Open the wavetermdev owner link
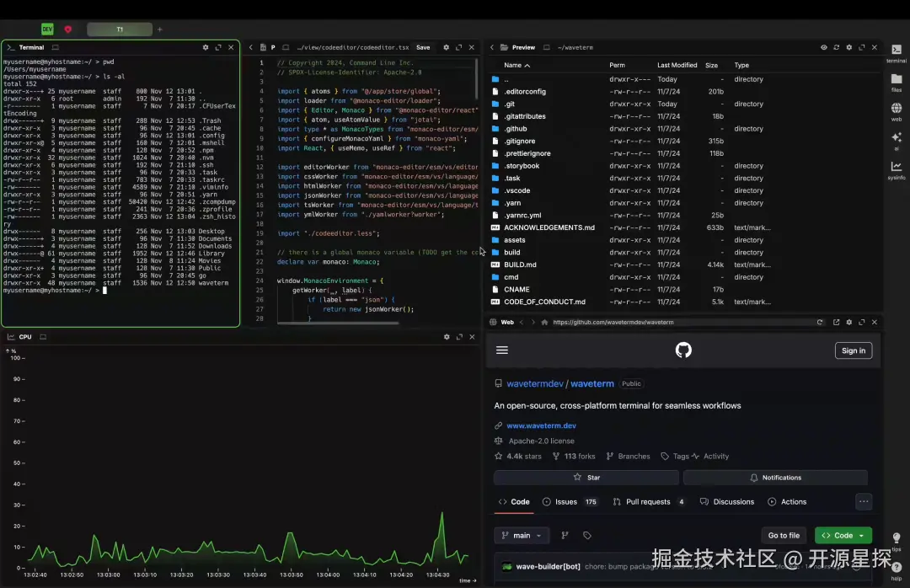 pyautogui.click(x=535, y=383)
